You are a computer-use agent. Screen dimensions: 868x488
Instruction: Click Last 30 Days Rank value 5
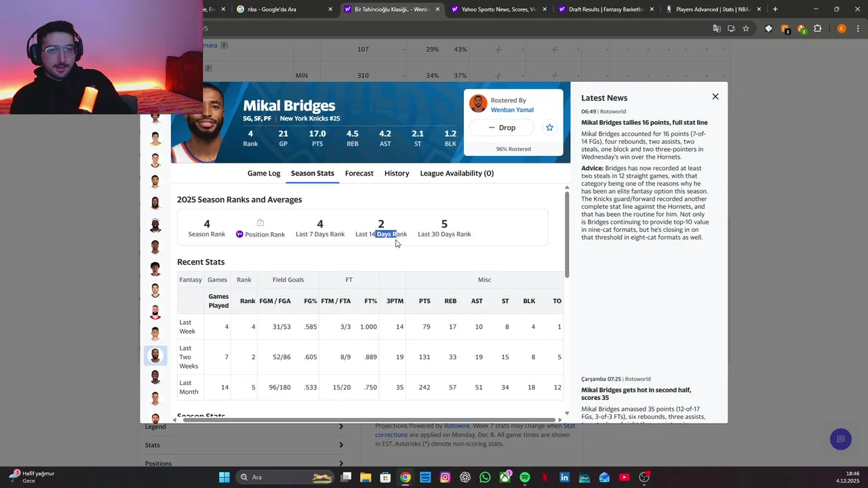click(x=444, y=224)
